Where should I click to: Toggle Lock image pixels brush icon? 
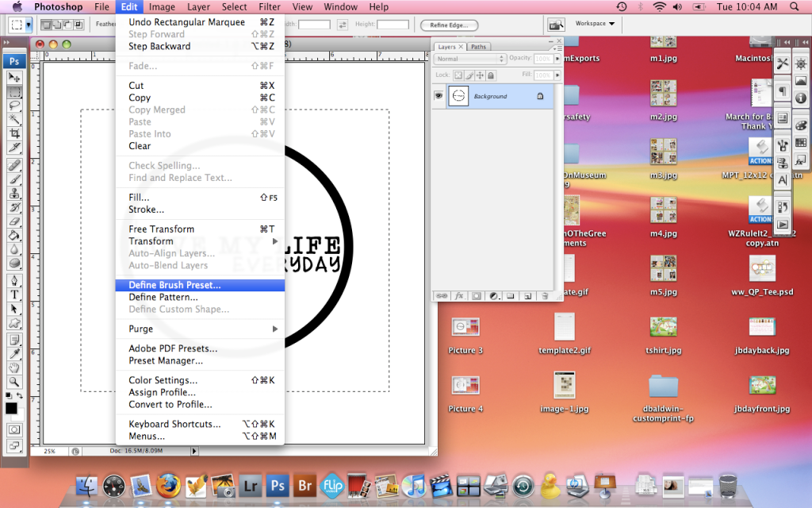pos(469,75)
